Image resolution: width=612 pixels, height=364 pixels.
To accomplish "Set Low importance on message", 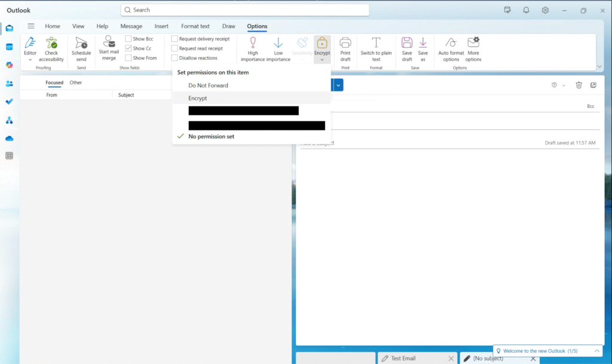I will pos(279,49).
